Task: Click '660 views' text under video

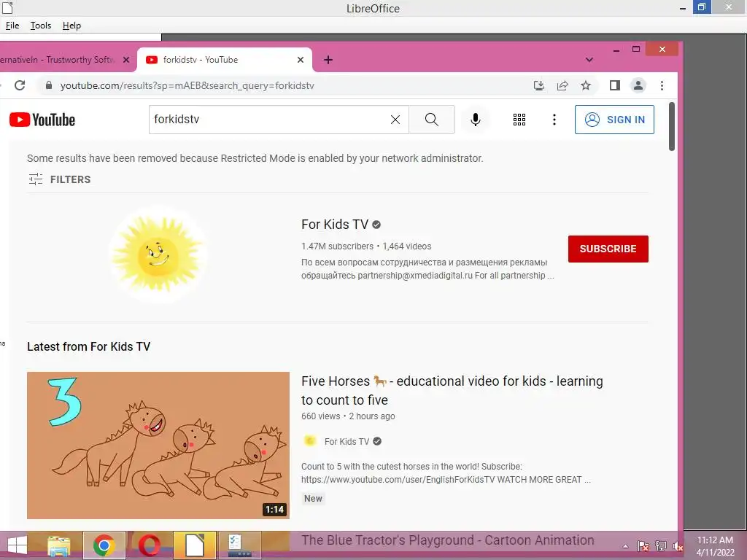Action: pos(321,416)
